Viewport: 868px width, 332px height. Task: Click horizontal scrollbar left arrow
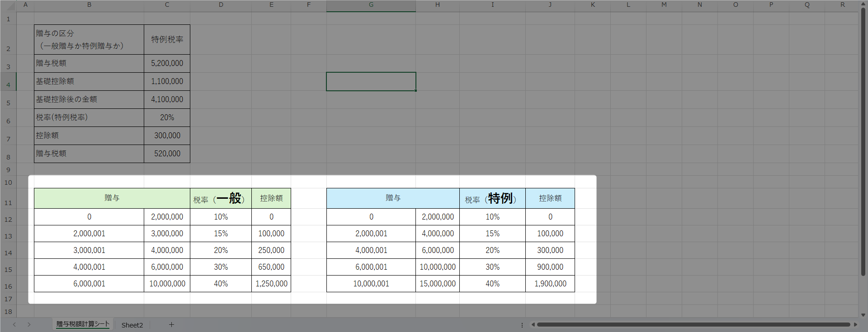coord(533,324)
